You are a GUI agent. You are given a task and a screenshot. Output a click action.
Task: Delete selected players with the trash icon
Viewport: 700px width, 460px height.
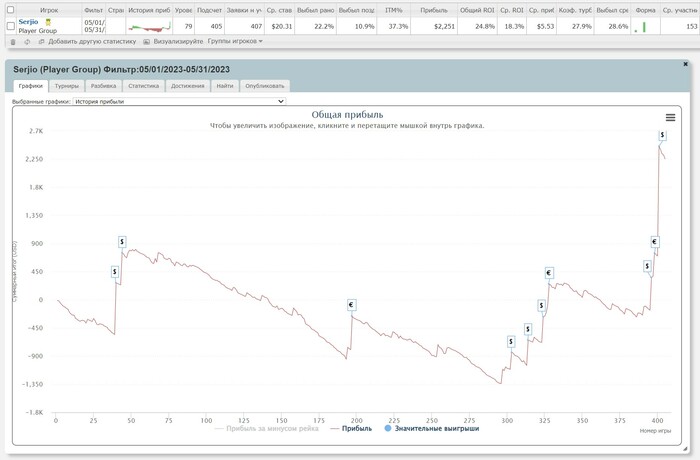[13, 42]
